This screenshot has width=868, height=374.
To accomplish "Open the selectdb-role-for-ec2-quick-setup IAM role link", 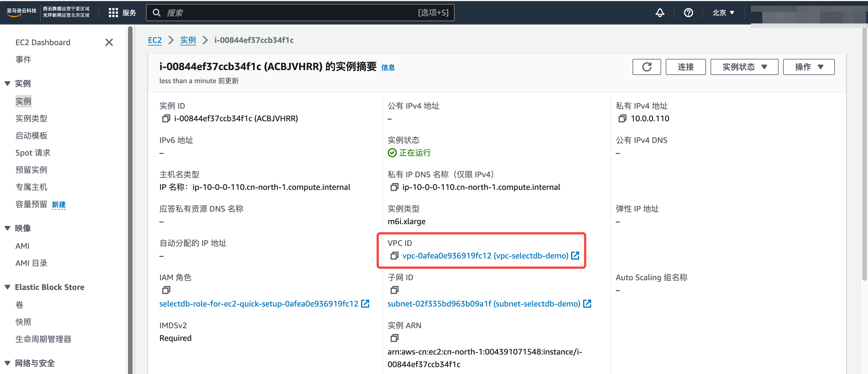I will click(x=259, y=304).
